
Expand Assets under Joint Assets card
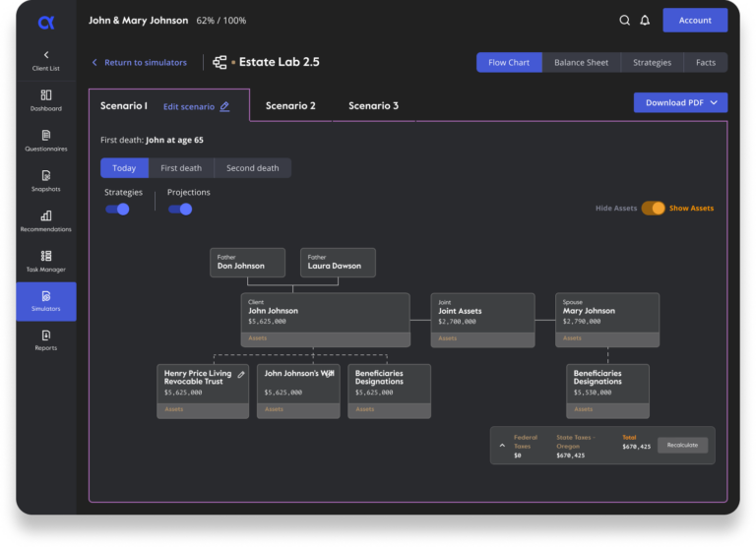point(482,338)
